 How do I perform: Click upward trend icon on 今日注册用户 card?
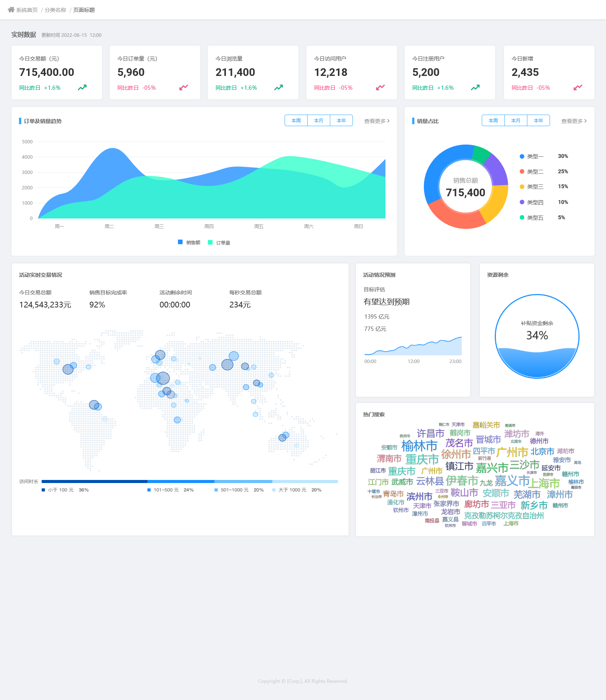tap(475, 87)
